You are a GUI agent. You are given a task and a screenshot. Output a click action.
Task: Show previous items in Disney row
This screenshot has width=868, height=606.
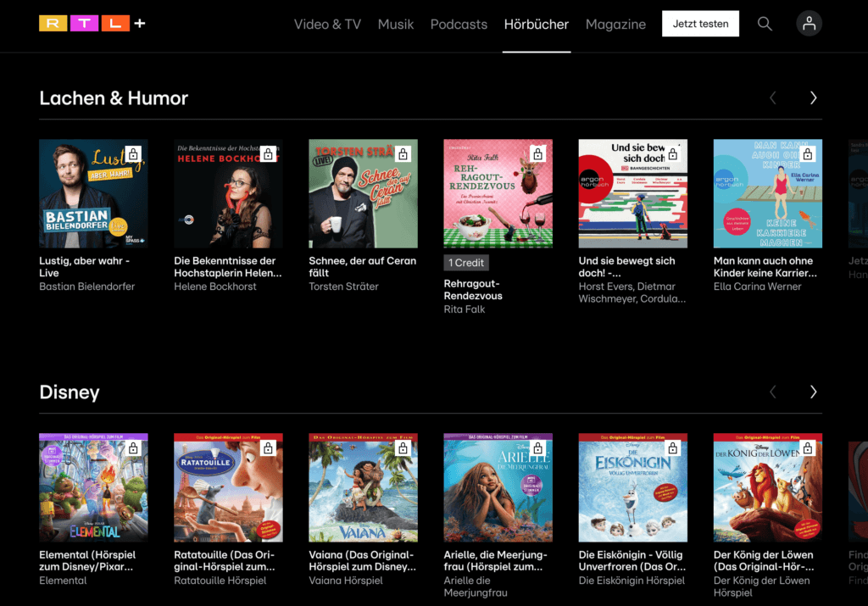(x=773, y=392)
